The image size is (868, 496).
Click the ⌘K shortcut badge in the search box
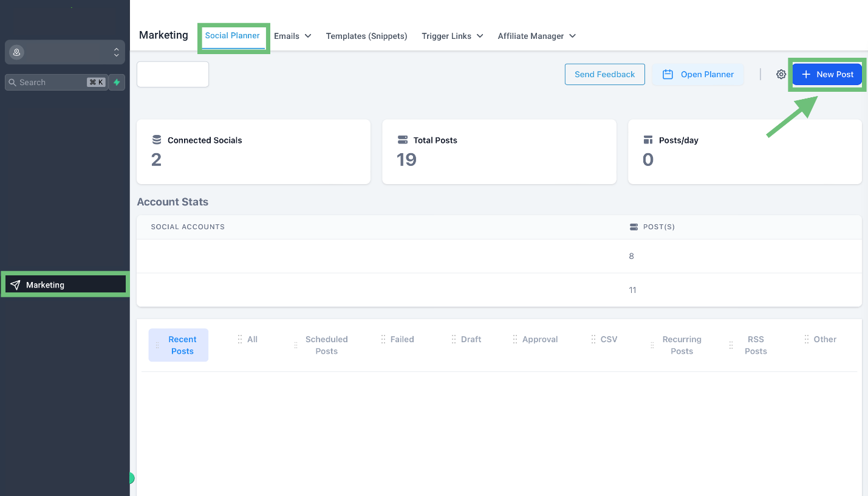click(96, 82)
